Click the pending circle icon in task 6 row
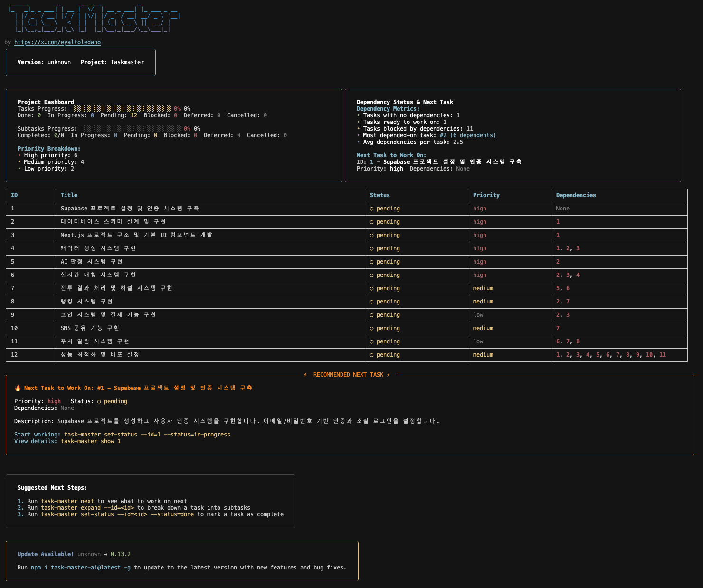Image resolution: width=703 pixels, height=588 pixels. click(372, 275)
